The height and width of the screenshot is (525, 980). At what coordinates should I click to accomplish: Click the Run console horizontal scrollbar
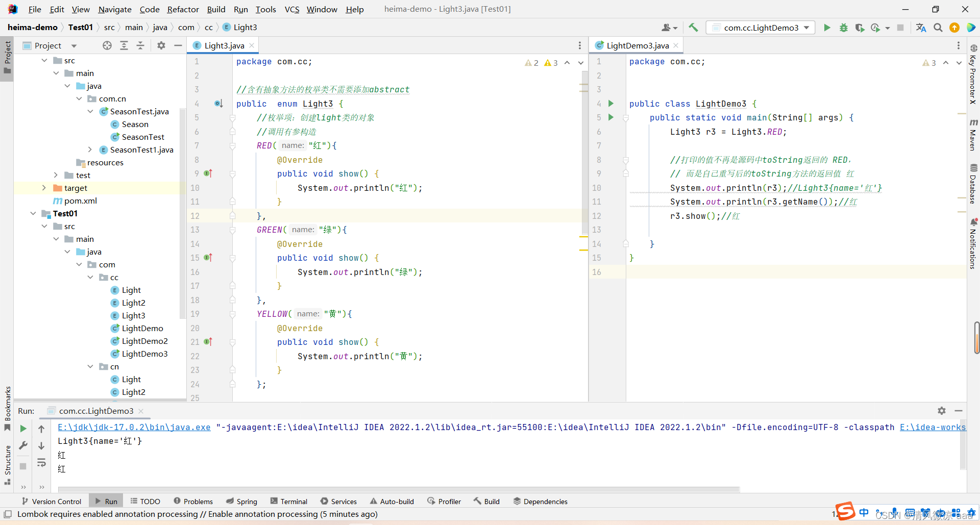[398, 489]
